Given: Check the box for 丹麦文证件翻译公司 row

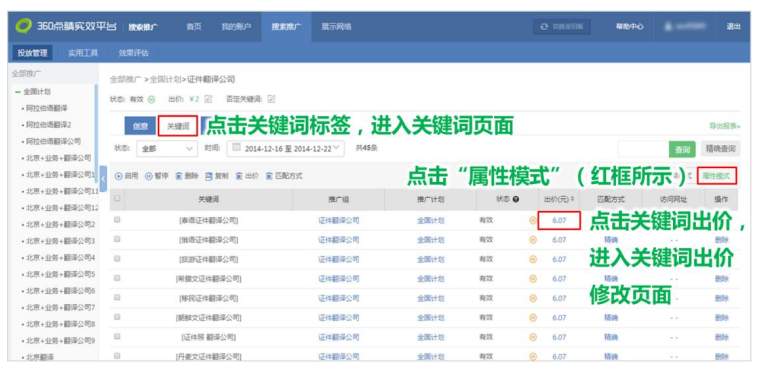Looking at the screenshot, I should (x=117, y=356).
